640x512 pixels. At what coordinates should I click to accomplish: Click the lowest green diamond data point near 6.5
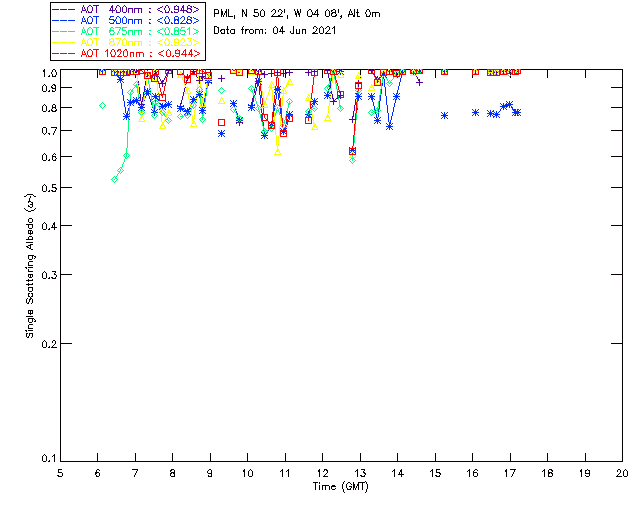click(115, 179)
